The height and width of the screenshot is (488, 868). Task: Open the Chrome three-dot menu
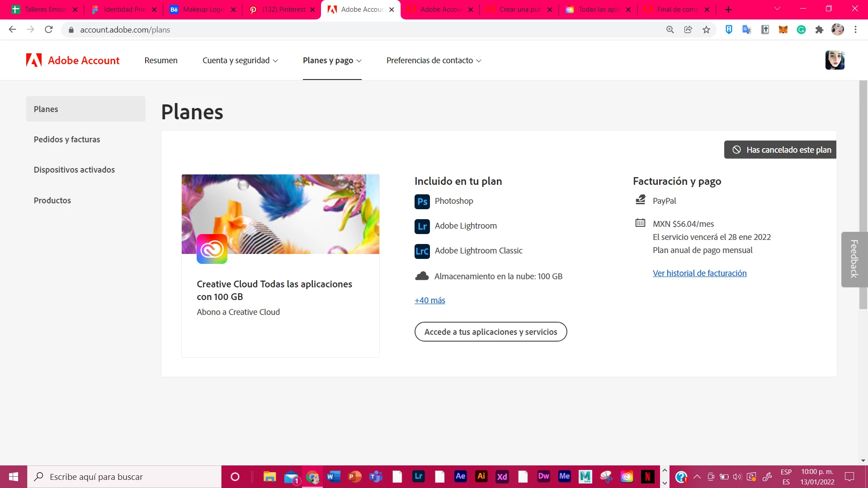[855, 30]
